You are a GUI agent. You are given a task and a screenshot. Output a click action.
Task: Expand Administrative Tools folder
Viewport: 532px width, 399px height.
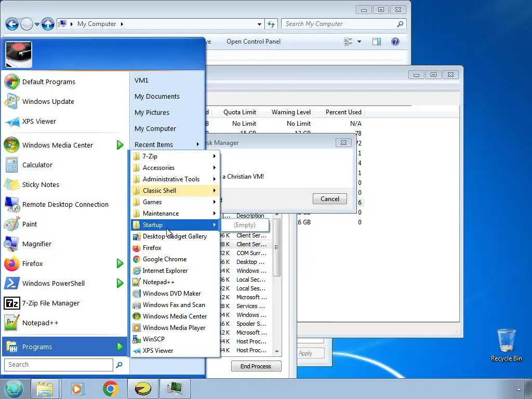click(x=175, y=179)
